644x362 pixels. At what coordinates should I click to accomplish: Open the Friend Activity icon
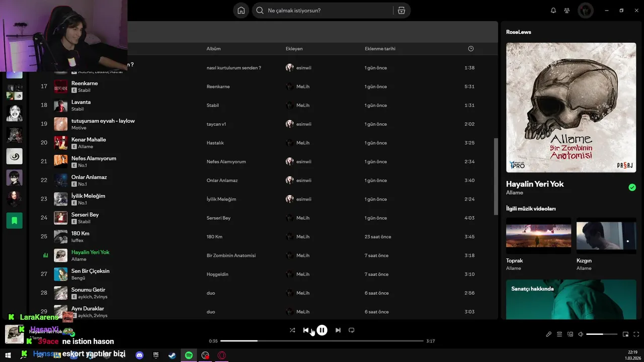coord(567,11)
